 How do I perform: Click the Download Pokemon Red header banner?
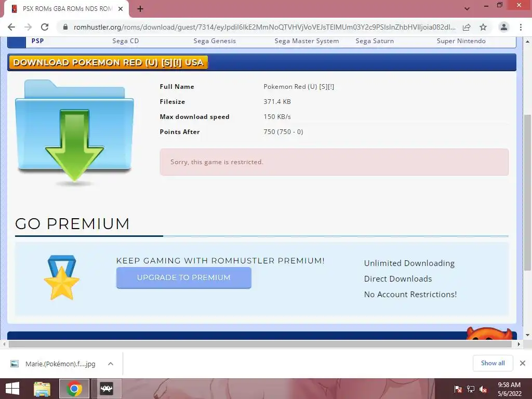[x=108, y=62]
